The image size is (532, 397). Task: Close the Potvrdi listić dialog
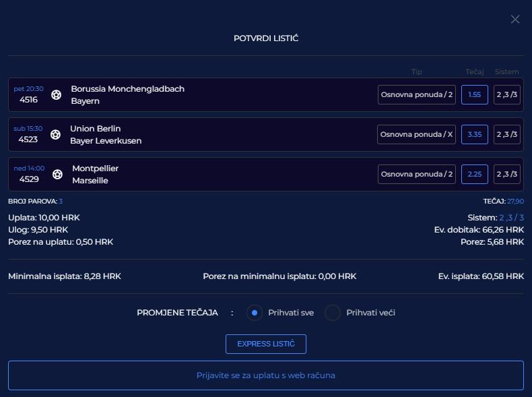(515, 20)
